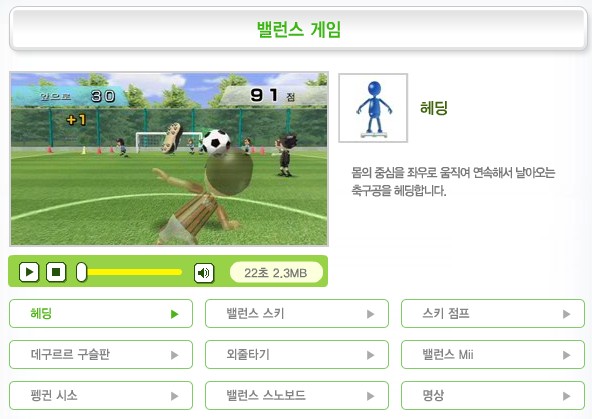Viewport: 592px width, 419px height.
Task: Click the yellow video progress track
Action: click(134, 272)
